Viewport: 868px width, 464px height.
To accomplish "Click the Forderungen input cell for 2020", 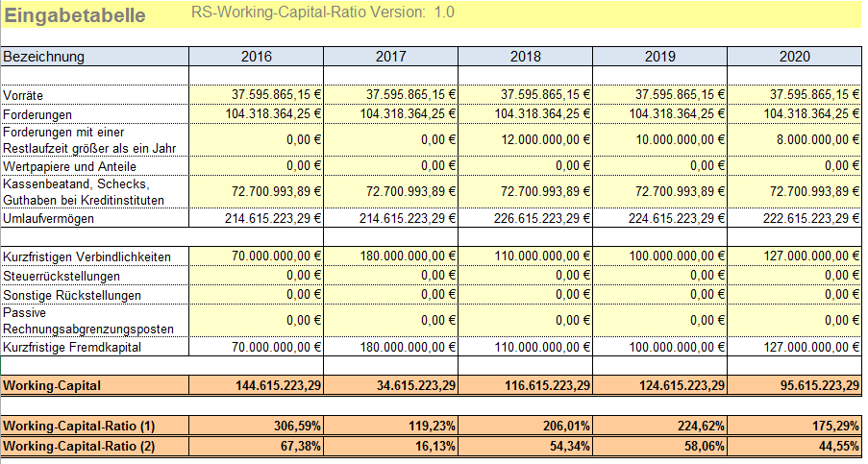I will (x=794, y=113).
